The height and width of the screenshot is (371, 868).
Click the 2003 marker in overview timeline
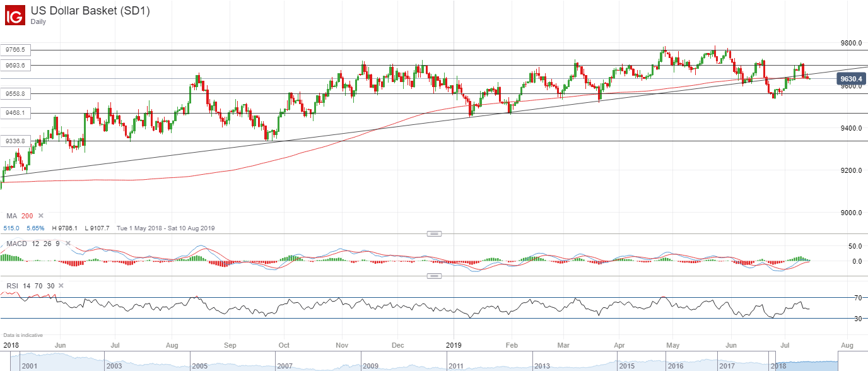(114, 366)
